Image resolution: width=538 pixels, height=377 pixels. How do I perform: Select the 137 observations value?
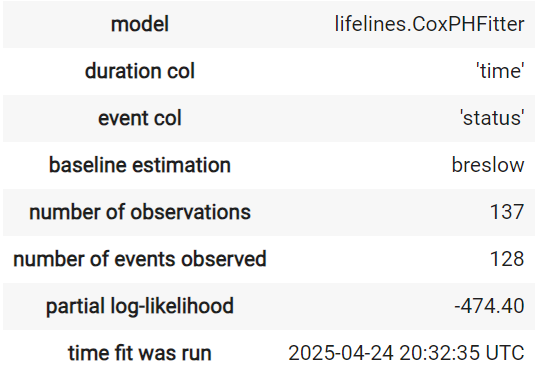coord(507,212)
